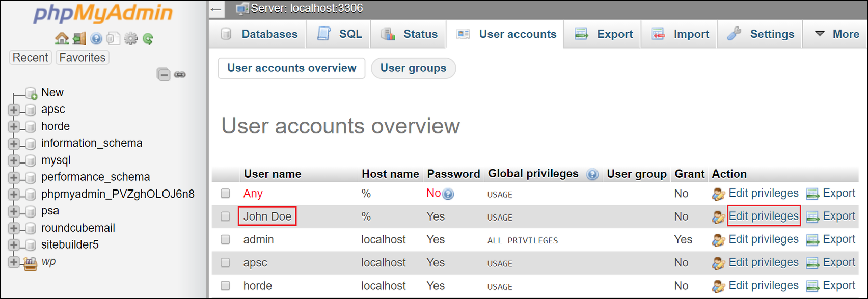Image resolution: width=868 pixels, height=299 pixels.
Task: Click the Global privileges help icon
Action: coord(592,175)
